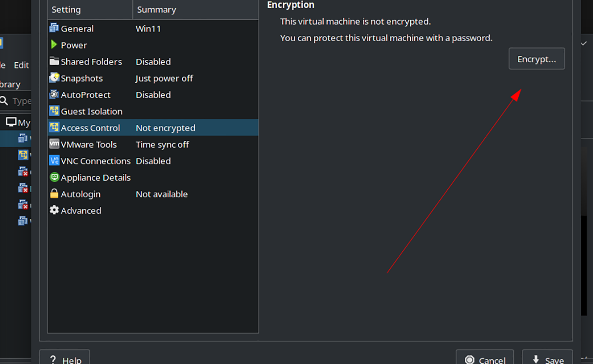593x364 pixels.
Task: Choose the Guest Isolation setting
Action: click(x=153, y=111)
